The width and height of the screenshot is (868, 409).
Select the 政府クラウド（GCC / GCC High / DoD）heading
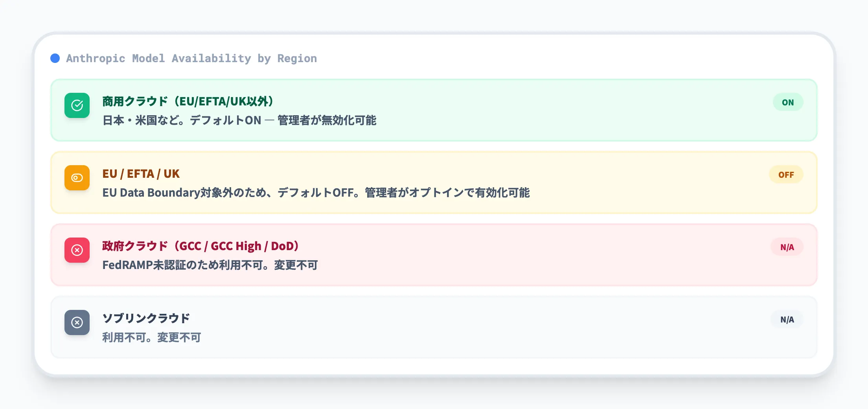[x=200, y=246]
